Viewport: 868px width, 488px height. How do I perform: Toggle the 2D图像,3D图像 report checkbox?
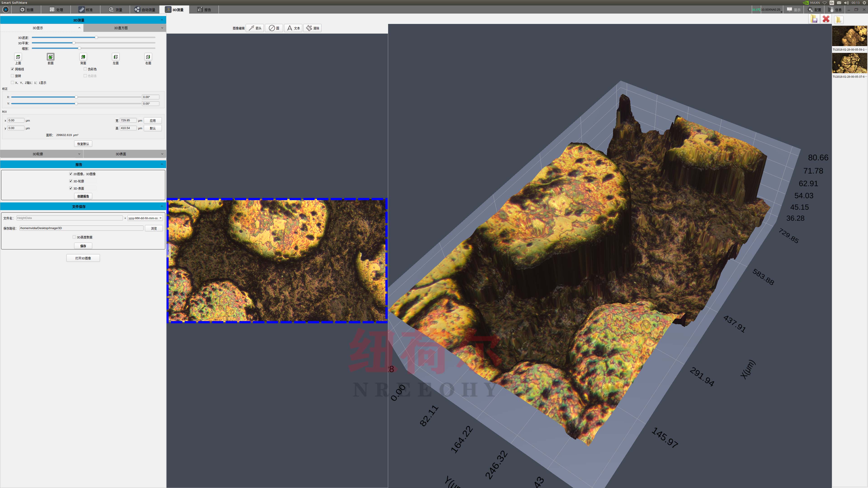(71, 174)
